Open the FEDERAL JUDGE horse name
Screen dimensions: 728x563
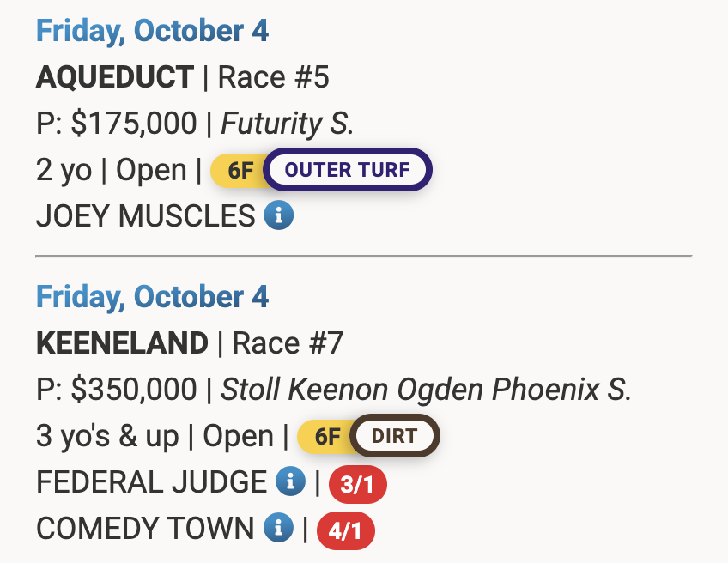pyautogui.click(x=151, y=483)
